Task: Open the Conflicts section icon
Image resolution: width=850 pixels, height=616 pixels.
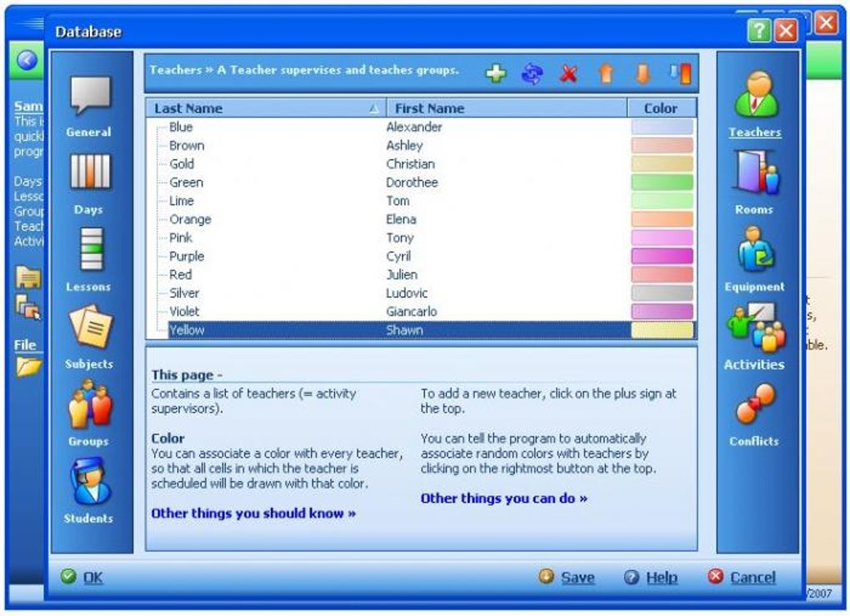Action: tap(756, 404)
